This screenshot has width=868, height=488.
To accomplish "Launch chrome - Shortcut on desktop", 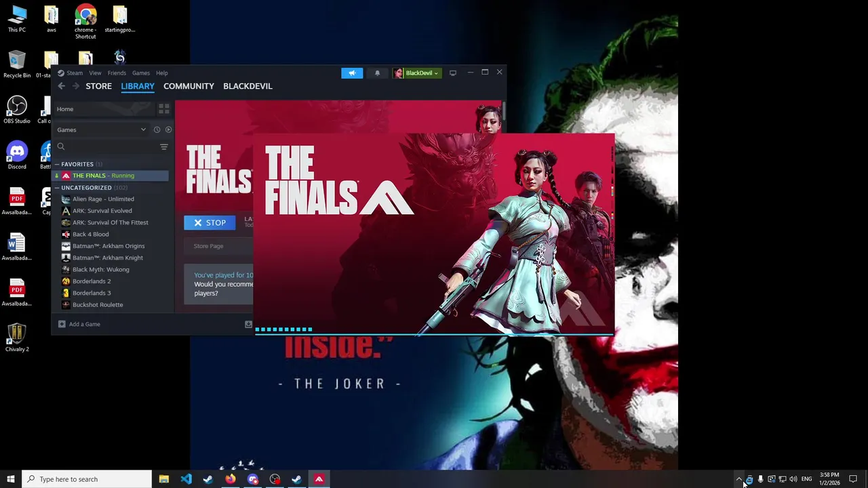I will (x=85, y=22).
